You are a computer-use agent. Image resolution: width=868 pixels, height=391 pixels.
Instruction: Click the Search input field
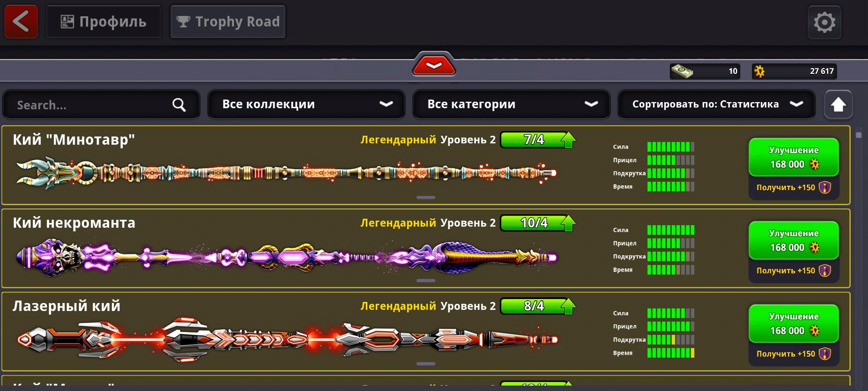pos(101,105)
